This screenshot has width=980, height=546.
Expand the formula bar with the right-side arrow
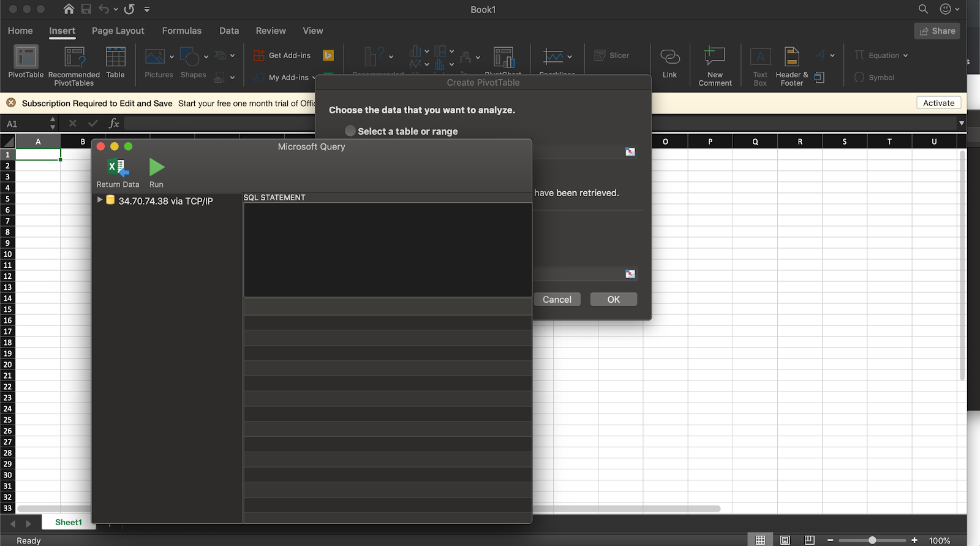pos(961,123)
